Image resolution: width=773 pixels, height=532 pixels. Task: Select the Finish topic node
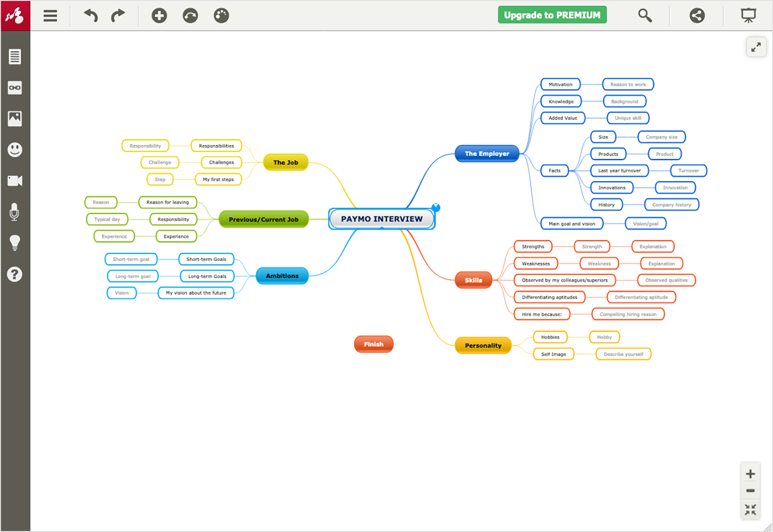374,344
